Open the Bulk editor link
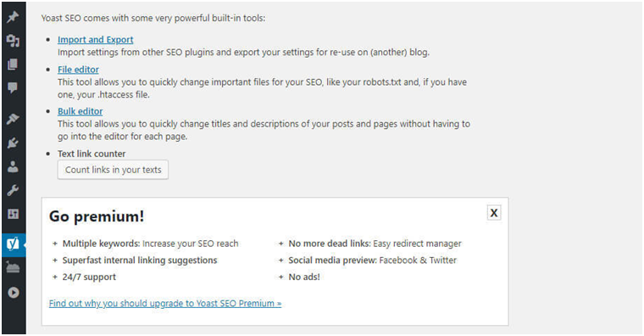The image size is (644, 336). 80,111
